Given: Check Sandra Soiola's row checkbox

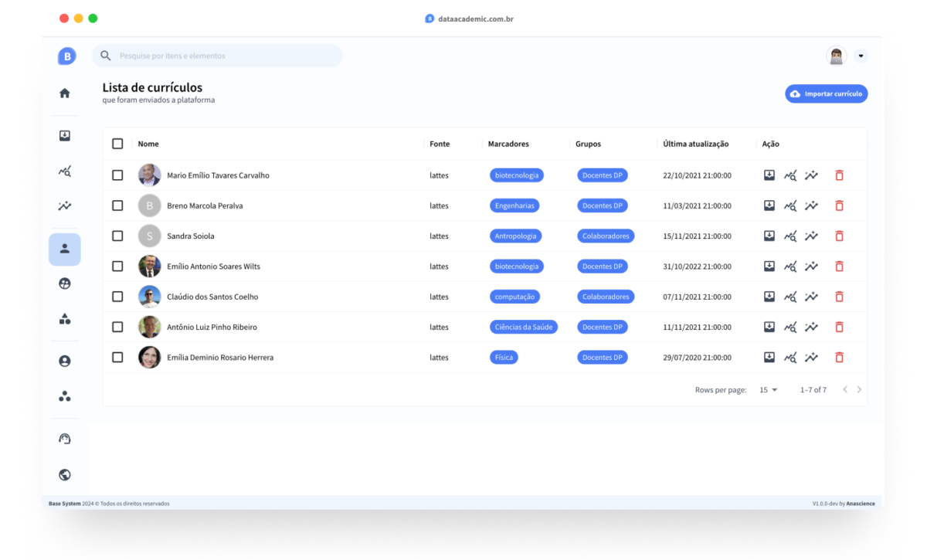Looking at the screenshot, I should [117, 236].
